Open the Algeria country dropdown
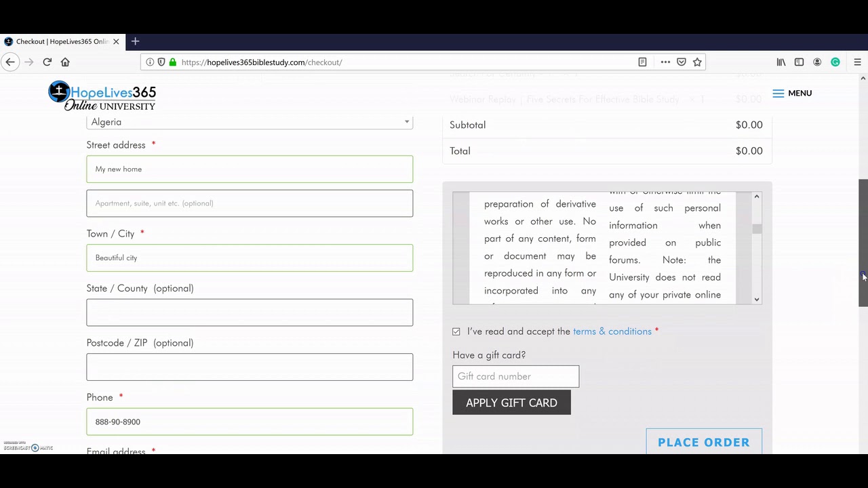The width and height of the screenshot is (868, 488). (250, 122)
